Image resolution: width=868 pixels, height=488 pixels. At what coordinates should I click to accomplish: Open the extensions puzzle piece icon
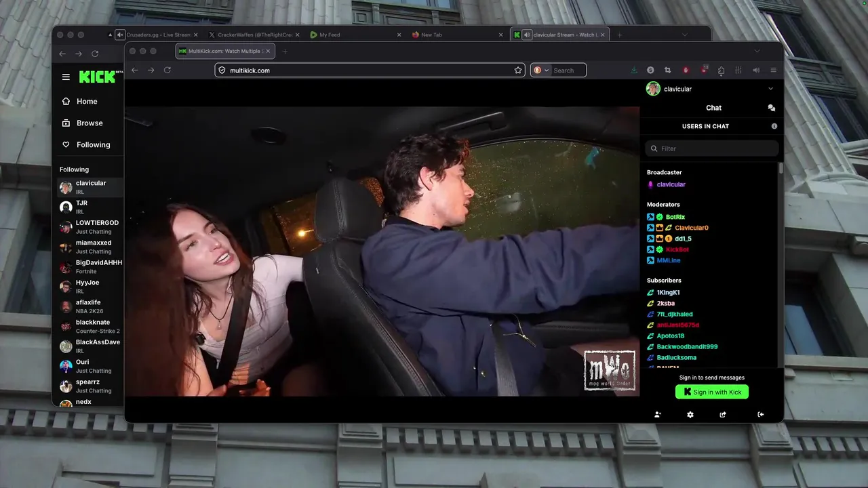coord(721,70)
